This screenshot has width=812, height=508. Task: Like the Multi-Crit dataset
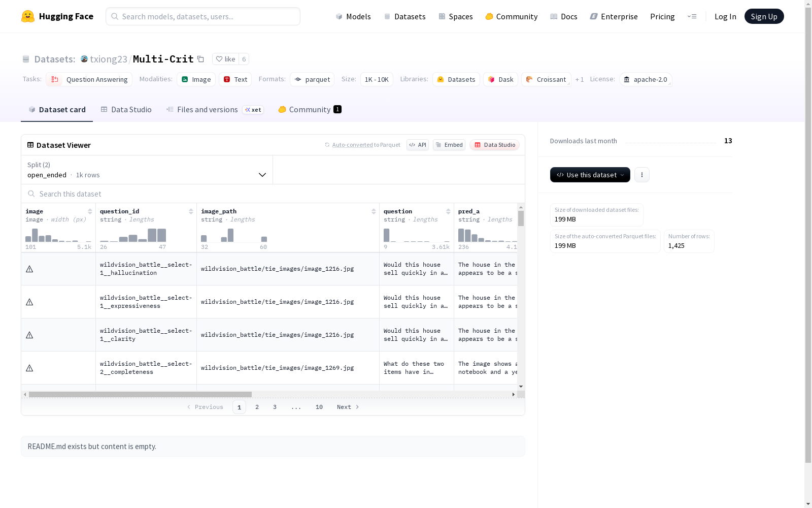click(x=225, y=59)
